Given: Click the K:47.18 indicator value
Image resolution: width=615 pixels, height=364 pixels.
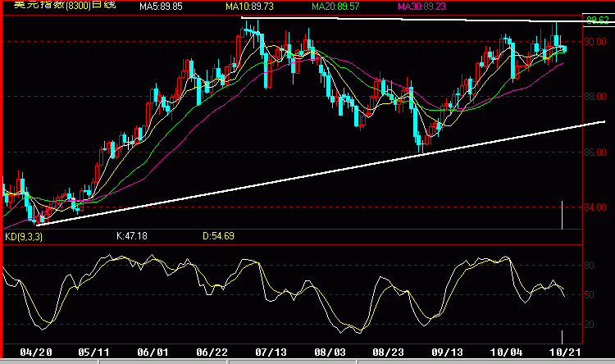Looking at the screenshot, I should point(132,236).
